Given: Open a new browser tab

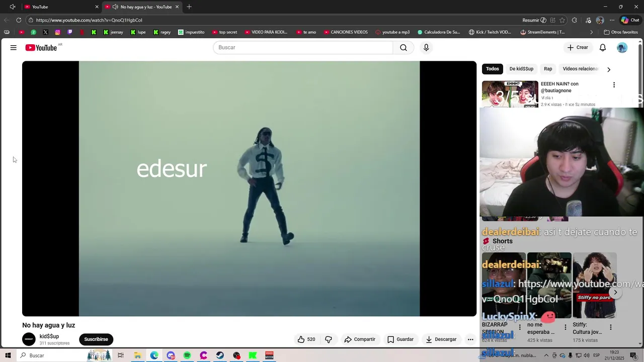Looking at the screenshot, I should (189, 7).
